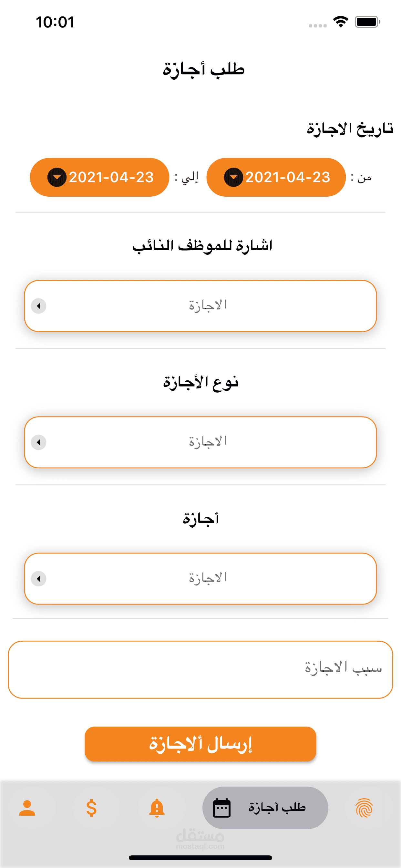The height and width of the screenshot is (868, 401).
Task: Open notifications bell icon
Action: [x=157, y=808]
